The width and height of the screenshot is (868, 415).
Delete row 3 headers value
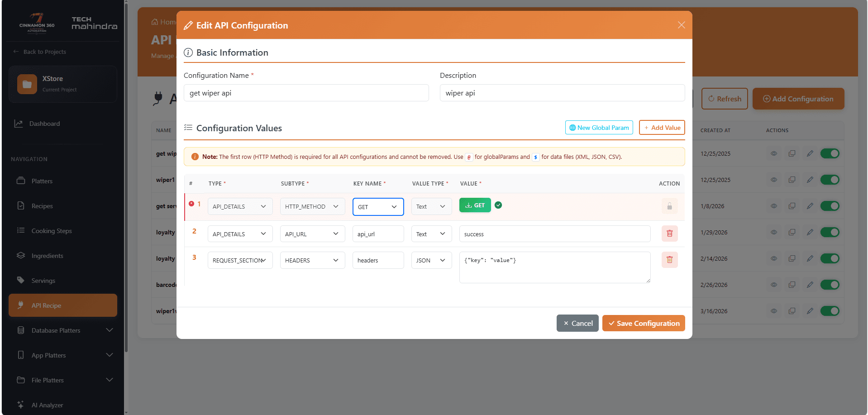point(669,260)
